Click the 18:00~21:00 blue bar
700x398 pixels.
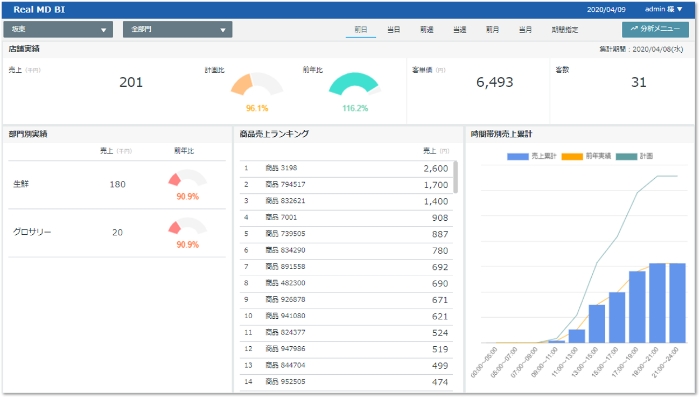[x=657, y=303]
